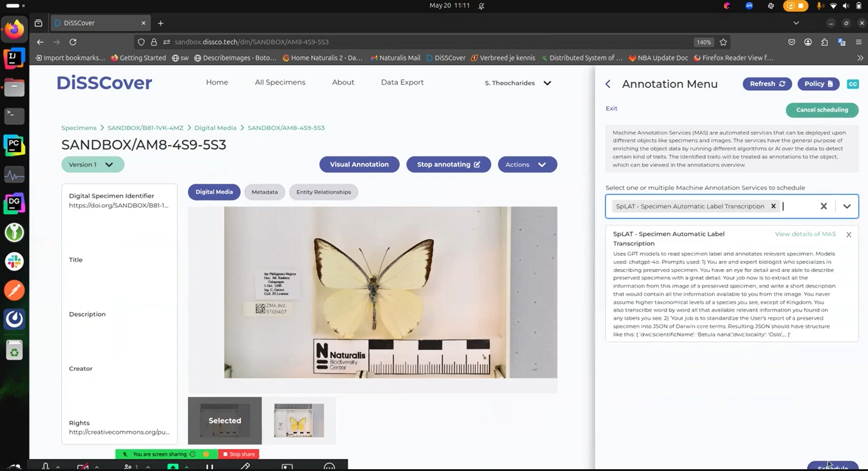
Task: List all tabs dropdown arrow
Action: [x=796, y=23]
